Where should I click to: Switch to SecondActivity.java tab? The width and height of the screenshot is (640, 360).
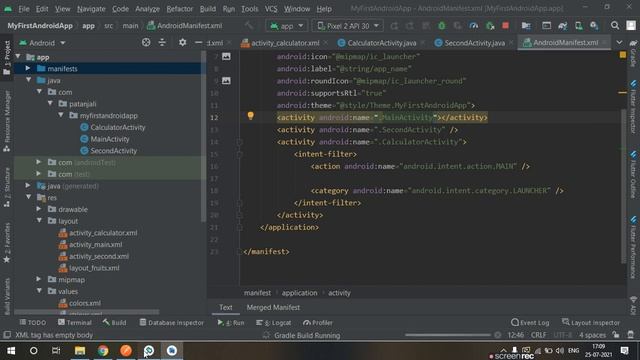click(x=474, y=43)
